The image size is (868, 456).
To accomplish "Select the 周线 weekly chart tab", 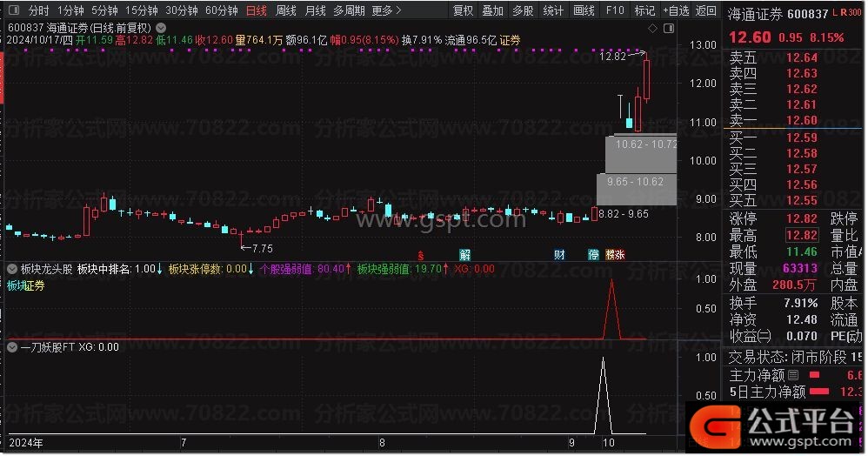I will click(x=285, y=10).
